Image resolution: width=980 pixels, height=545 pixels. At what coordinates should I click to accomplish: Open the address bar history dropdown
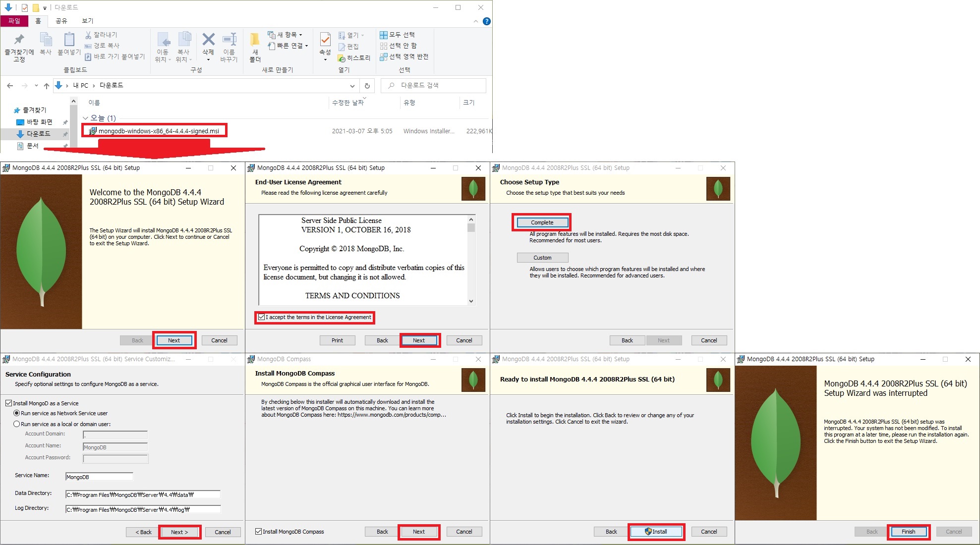[352, 86]
